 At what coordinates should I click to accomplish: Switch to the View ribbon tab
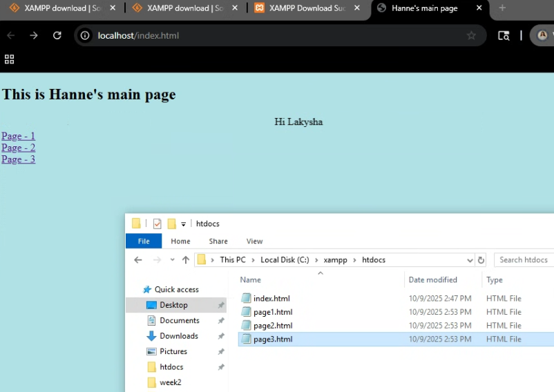pyautogui.click(x=254, y=241)
